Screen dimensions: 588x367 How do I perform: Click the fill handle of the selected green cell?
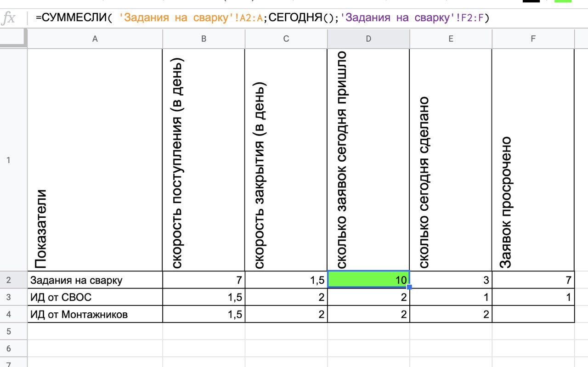point(409,288)
